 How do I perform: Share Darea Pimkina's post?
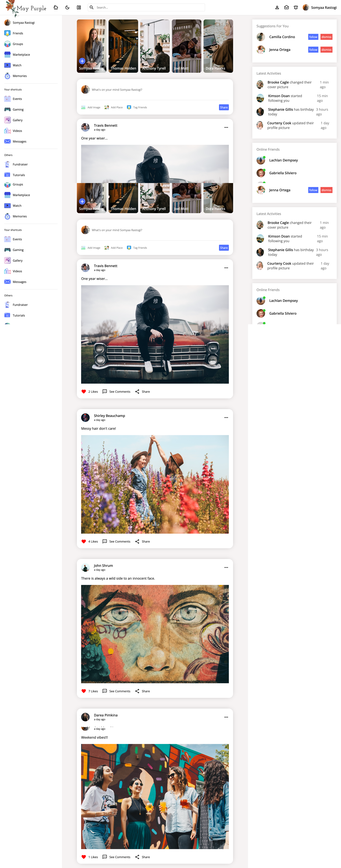coord(143,857)
